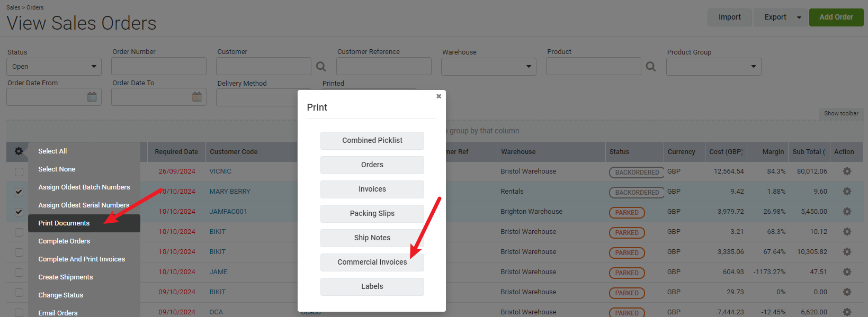Select Change Status menu entry
Screen dimensions: 868x317
click(61, 295)
